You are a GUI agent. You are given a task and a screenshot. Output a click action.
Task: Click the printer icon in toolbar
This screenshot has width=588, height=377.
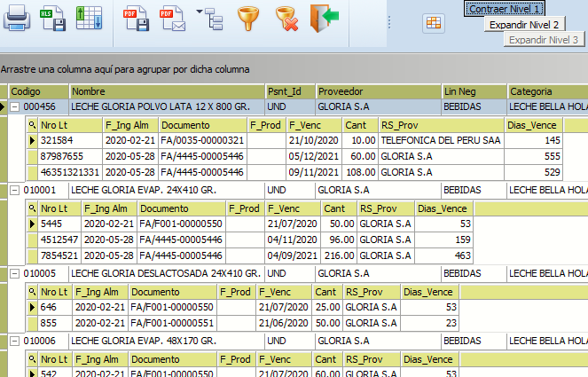(16, 16)
